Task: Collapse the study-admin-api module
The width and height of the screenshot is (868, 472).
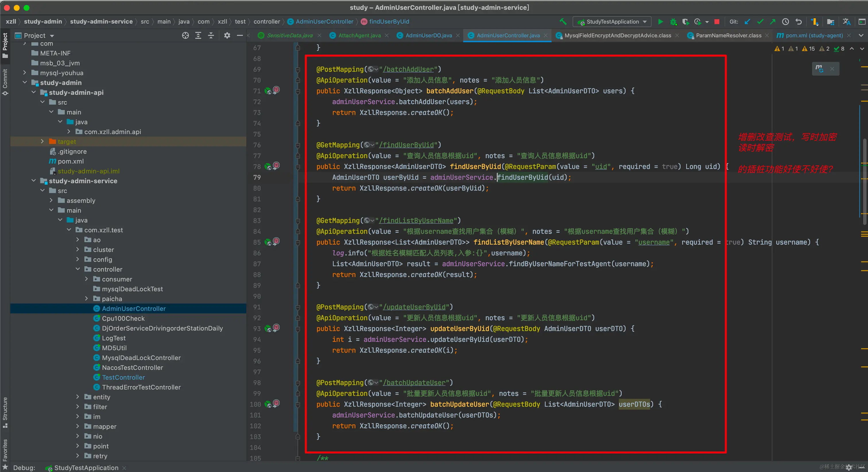Action: [33, 92]
